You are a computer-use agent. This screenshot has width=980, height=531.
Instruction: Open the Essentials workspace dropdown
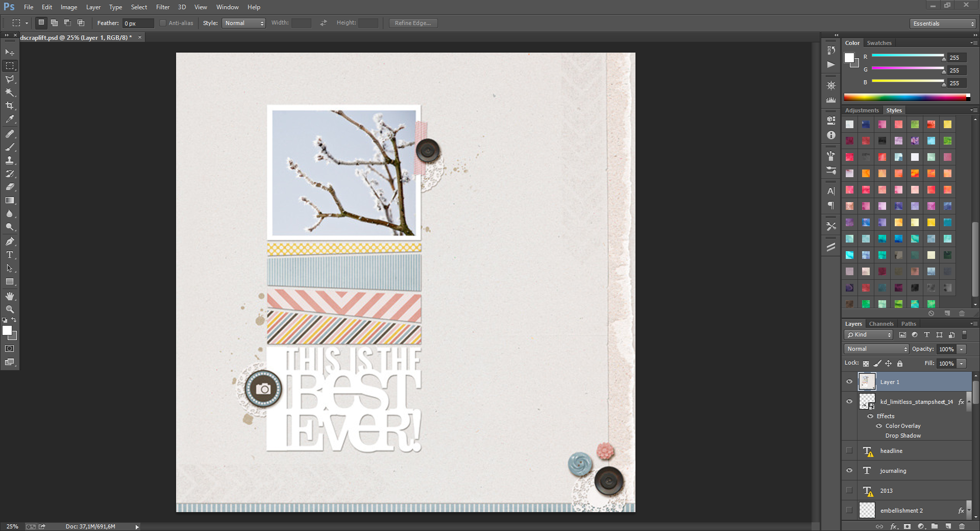coord(943,23)
